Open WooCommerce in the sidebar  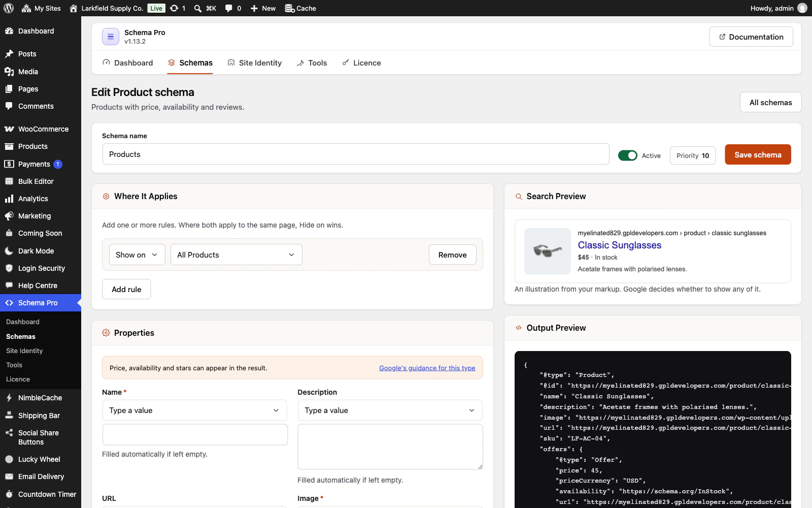pos(41,129)
